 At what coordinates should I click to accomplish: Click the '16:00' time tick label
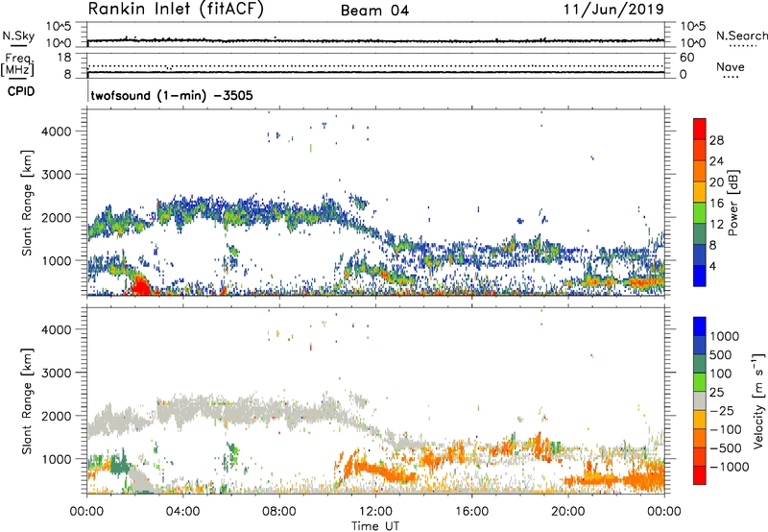471,512
